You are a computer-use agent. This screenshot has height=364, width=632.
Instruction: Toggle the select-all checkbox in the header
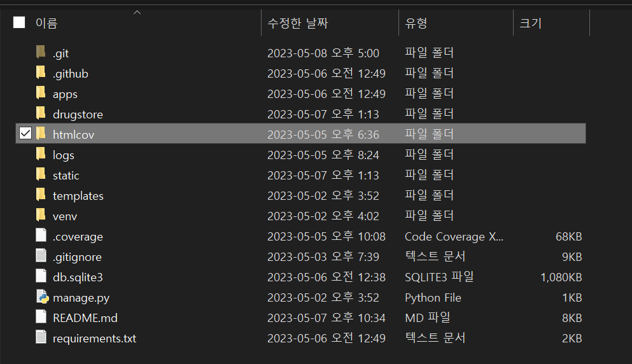pos(19,22)
